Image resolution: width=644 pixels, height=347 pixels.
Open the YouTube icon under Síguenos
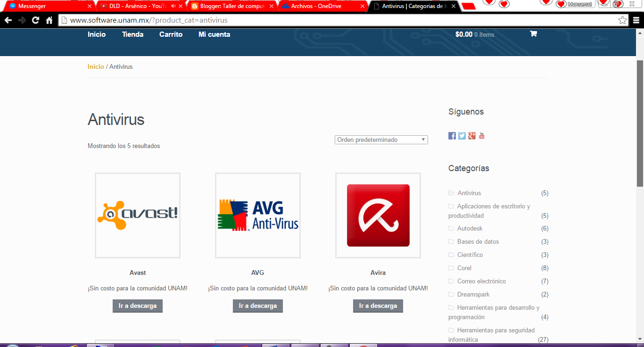coord(482,136)
